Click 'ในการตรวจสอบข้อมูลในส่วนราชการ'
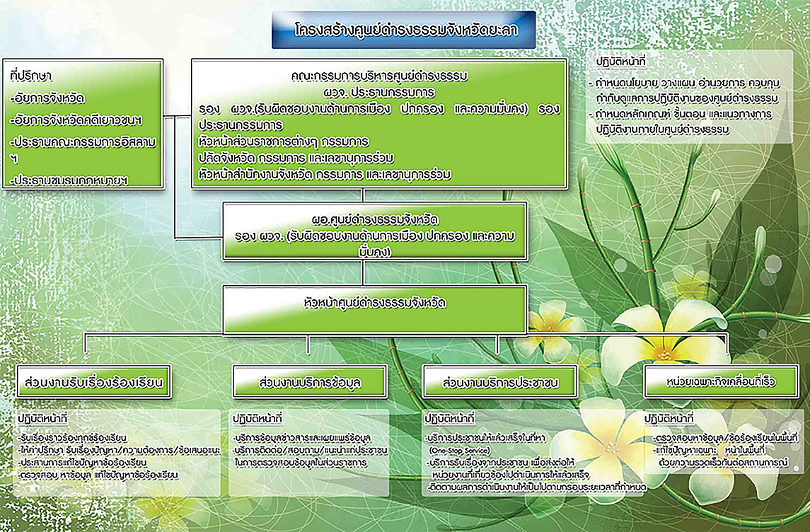Image resolution: width=810 pixels, height=532 pixels. coord(301,462)
